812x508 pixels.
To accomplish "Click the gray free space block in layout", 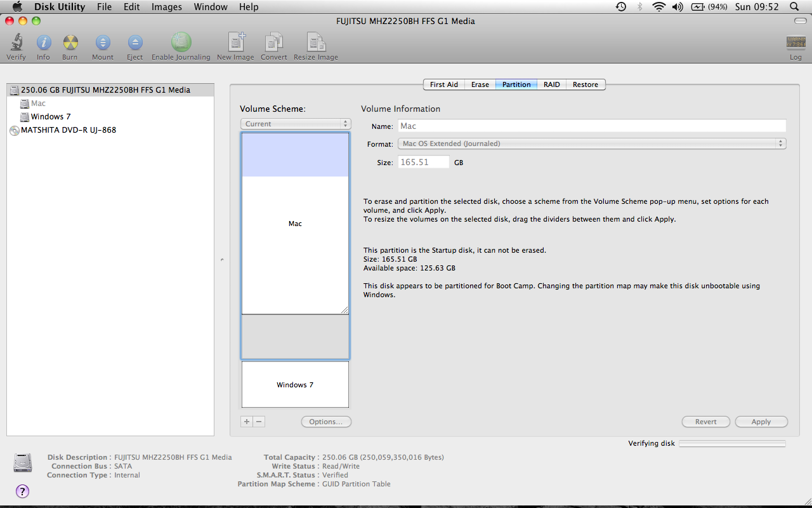I will [295, 337].
